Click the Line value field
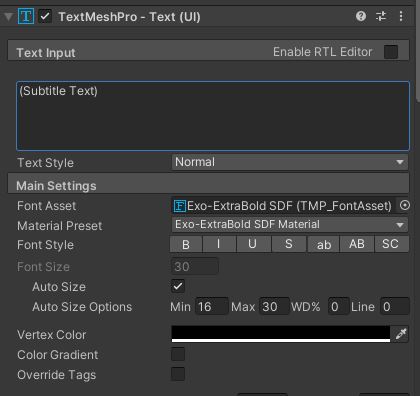The height and width of the screenshot is (396, 420). click(395, 306)
